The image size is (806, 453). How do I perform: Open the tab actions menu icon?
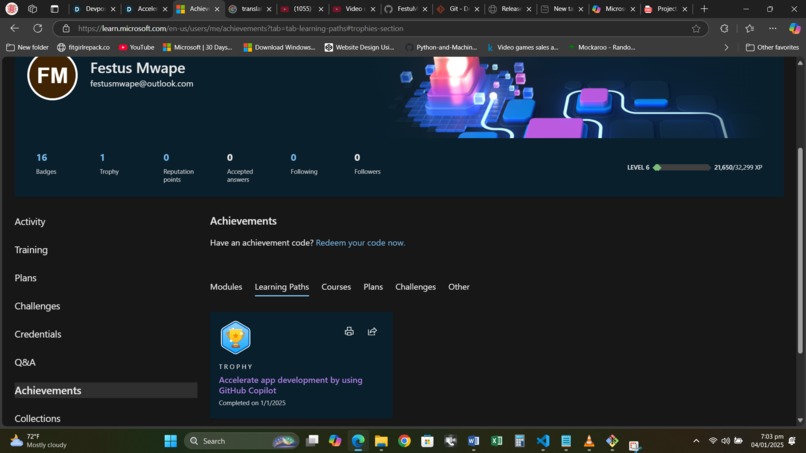[x=54, y=9]
